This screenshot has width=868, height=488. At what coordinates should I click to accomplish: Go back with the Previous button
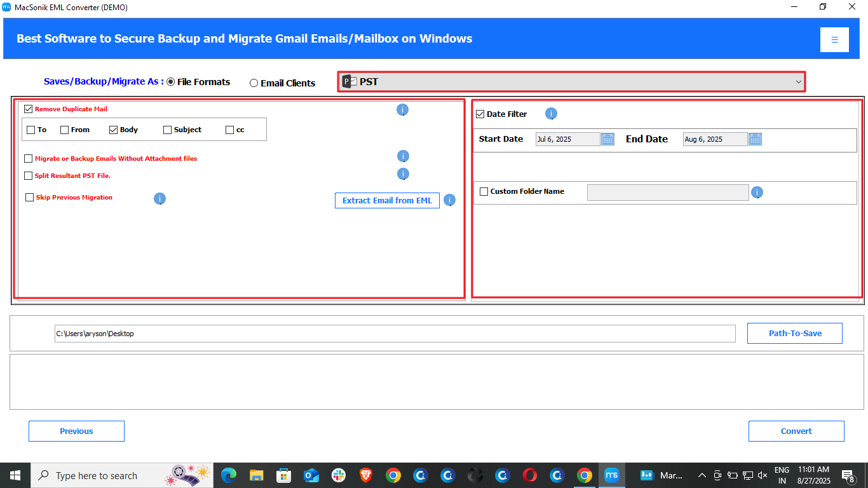coord(76,431)
